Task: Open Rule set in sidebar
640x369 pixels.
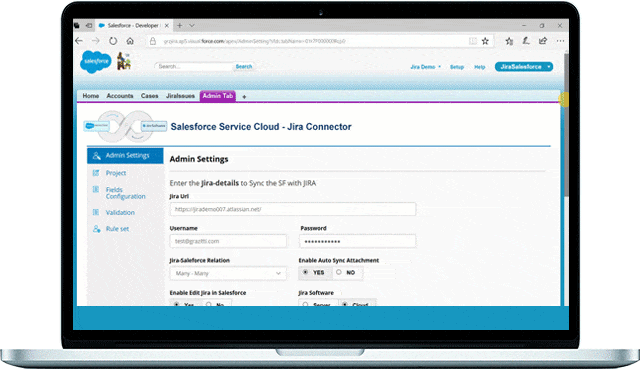Action: click(117, 229)
